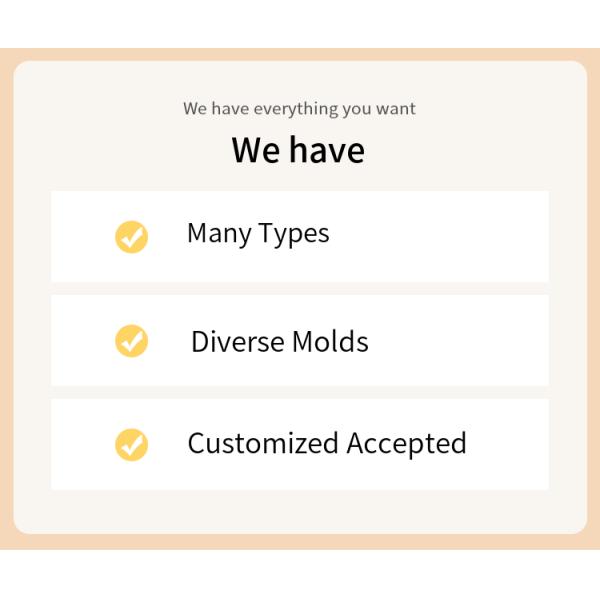
Task: Click the beige card area below the list
Action: (300, 511)
